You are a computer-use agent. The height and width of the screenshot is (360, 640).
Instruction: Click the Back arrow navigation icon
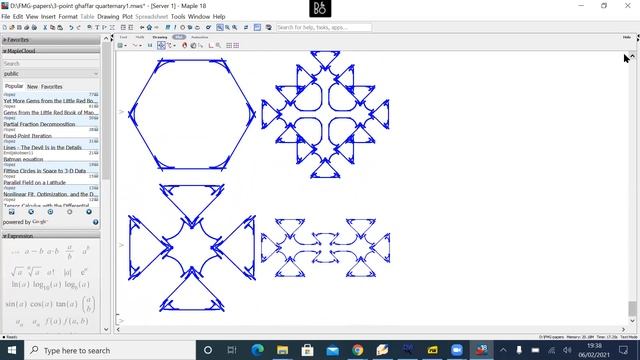142,27
